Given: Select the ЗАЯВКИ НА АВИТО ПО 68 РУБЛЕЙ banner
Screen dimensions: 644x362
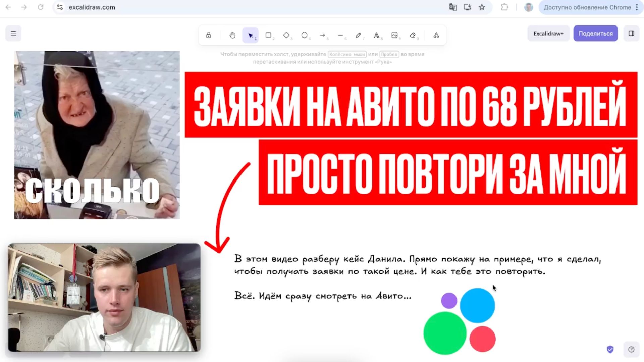Looking at the screenshot, I should point(411,105).
